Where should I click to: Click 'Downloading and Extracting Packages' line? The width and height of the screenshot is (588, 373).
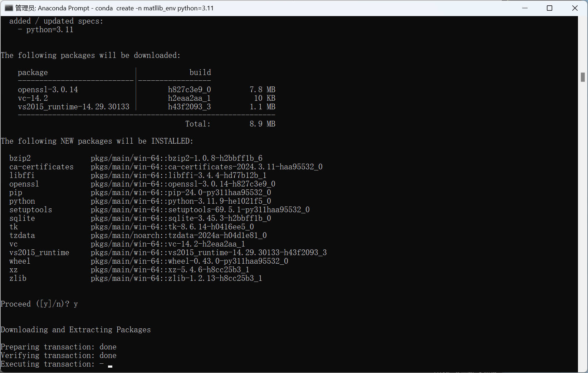(76, 330)
